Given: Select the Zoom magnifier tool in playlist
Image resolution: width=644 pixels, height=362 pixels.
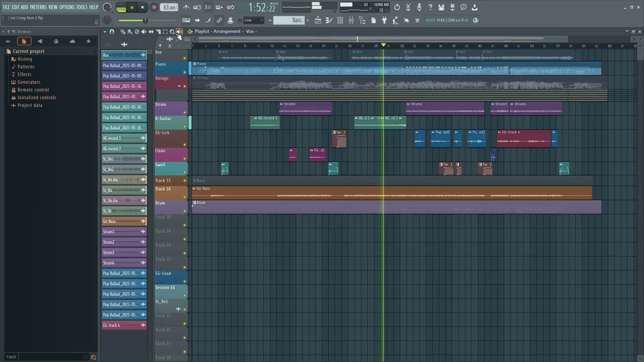Looking at the screenshot, I should [172, 32].
